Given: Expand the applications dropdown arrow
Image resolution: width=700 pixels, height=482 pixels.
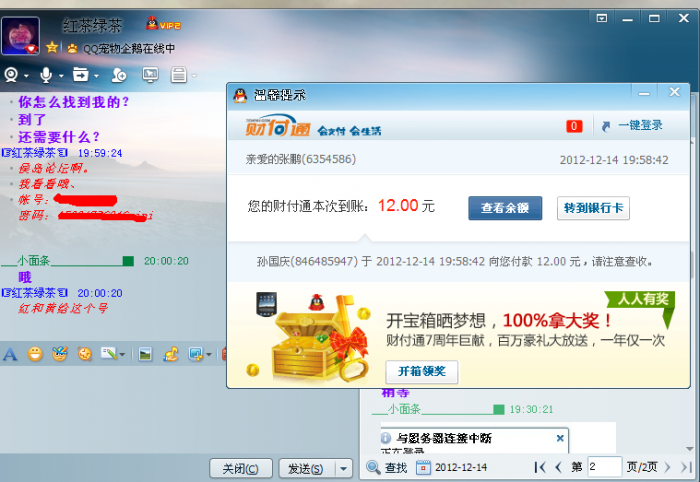Looking at the screenshot, I should (x=194, y=76).
